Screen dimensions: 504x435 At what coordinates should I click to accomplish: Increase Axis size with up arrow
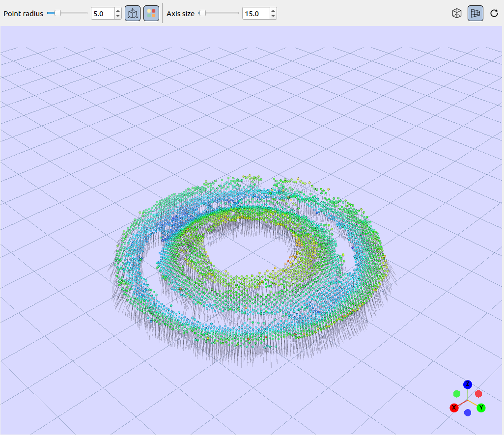(273, 11)
